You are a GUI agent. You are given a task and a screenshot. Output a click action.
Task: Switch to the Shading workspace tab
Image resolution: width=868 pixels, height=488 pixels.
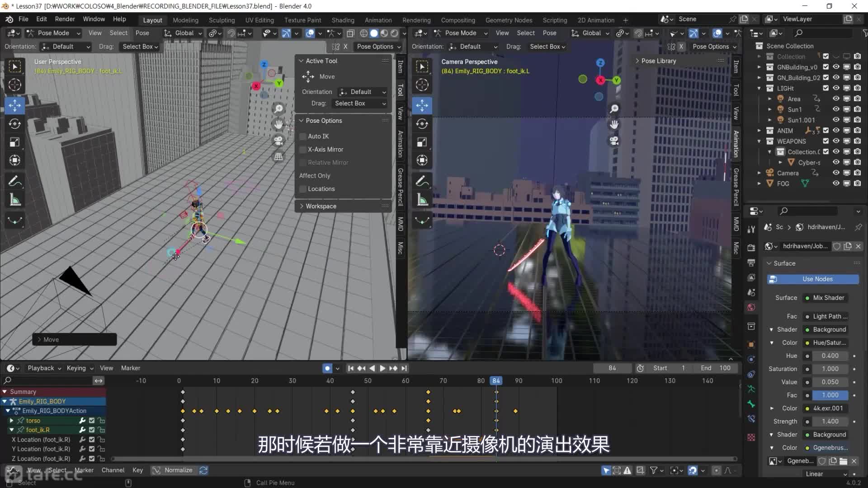click(343, 20)
